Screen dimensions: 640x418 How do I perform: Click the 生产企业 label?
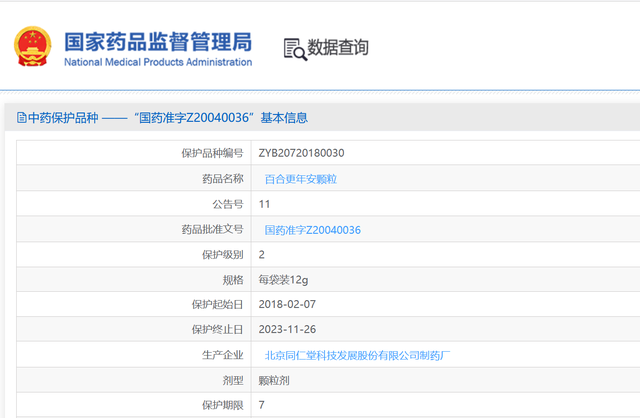click(222, 355)
